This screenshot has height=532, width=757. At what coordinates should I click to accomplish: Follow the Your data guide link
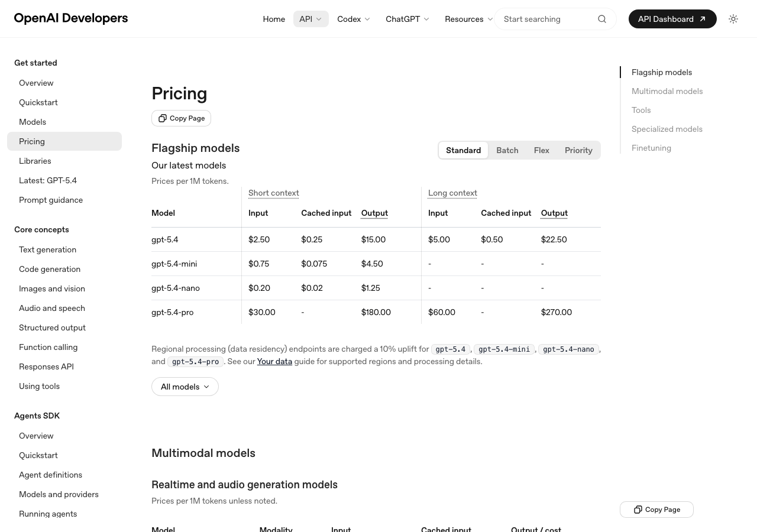coord(274,361)
